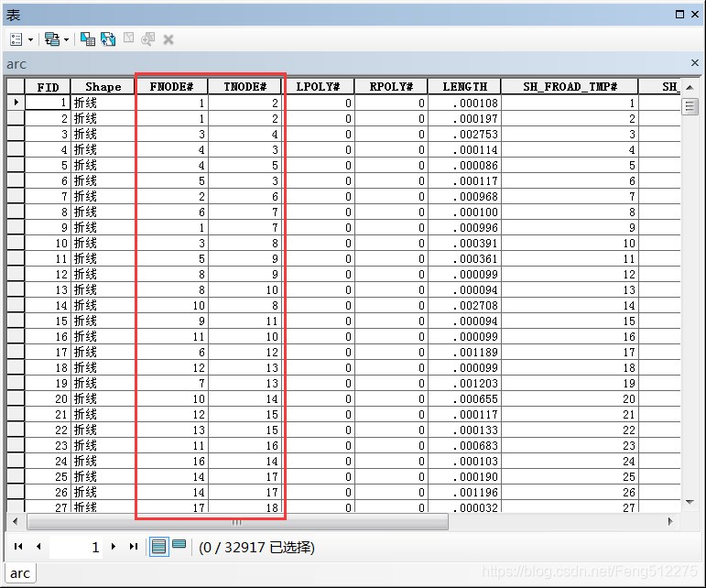Image resolution: width=706 pixels, height=588 pixels.
Task: Show selected records view
Action: [x=179, y=545]
